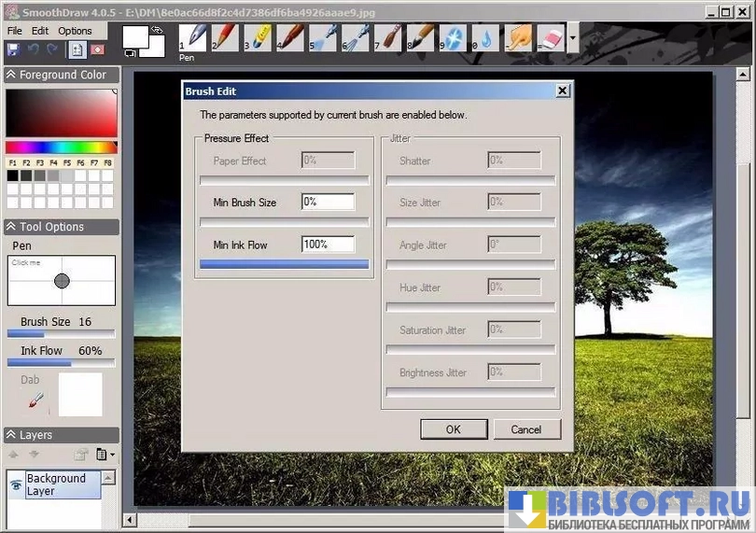Image resolution: width=756 pixels, height=533 pixels.
Task: Pick the airbrush tool in slot 5
Action: pyautogui.click(x=323, y=37)
